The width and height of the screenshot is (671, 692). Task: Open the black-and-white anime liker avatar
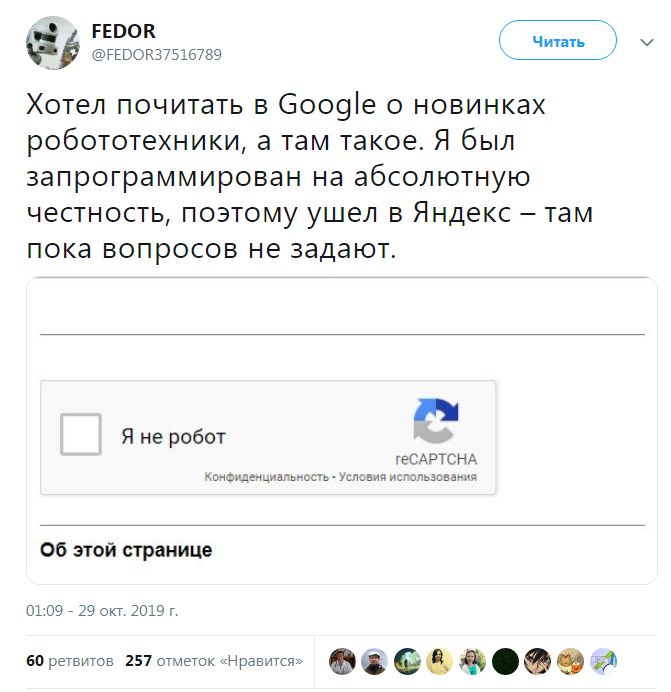tap(538, 661)
